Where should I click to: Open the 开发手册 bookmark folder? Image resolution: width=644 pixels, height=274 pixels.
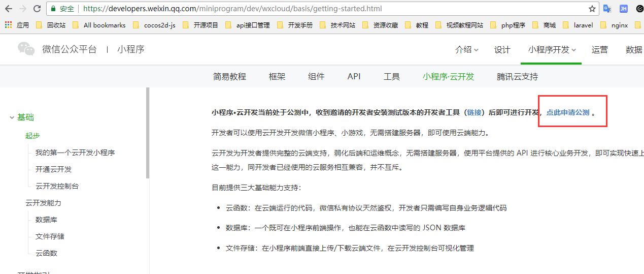click(x=294, y=25)
